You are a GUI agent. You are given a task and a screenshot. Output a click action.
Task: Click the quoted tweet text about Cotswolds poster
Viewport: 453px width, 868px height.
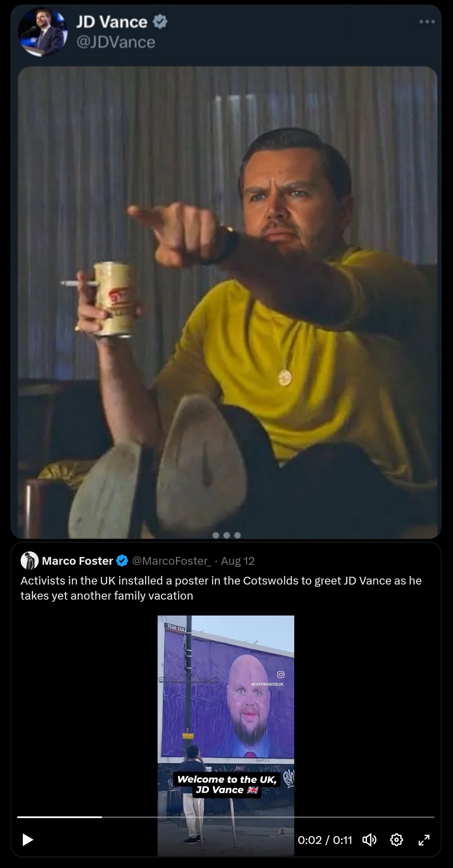[x=221, y=588]
